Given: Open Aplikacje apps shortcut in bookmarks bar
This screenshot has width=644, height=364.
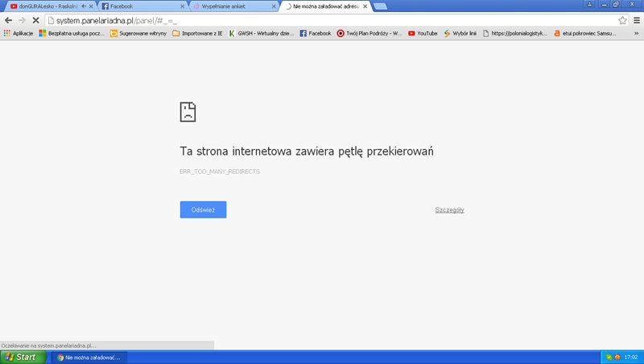Looking at the screenshot, I should point(19,34).
